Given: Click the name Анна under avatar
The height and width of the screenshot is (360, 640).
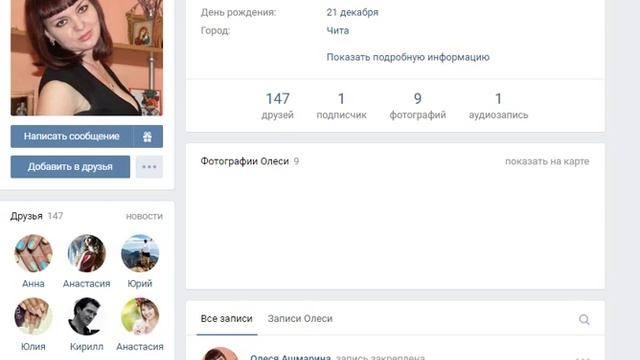Looking at the screenshot, I should 33,283.
